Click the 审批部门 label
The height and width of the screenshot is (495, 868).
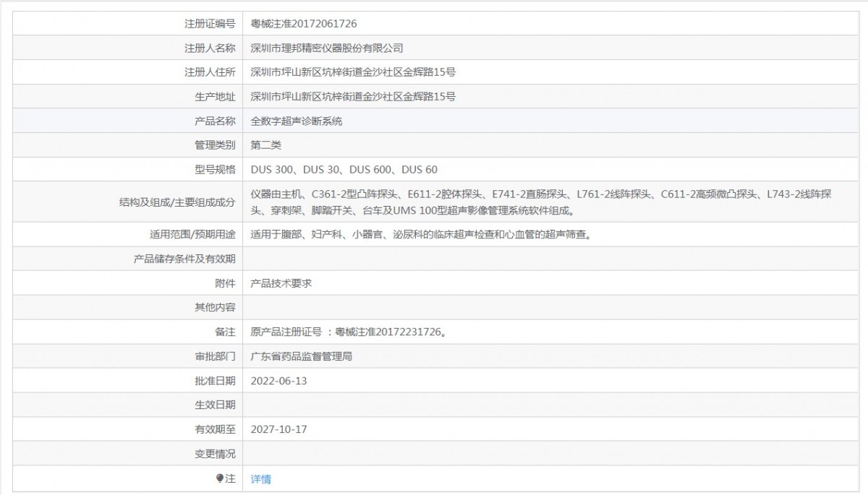(x=215, y=356)
